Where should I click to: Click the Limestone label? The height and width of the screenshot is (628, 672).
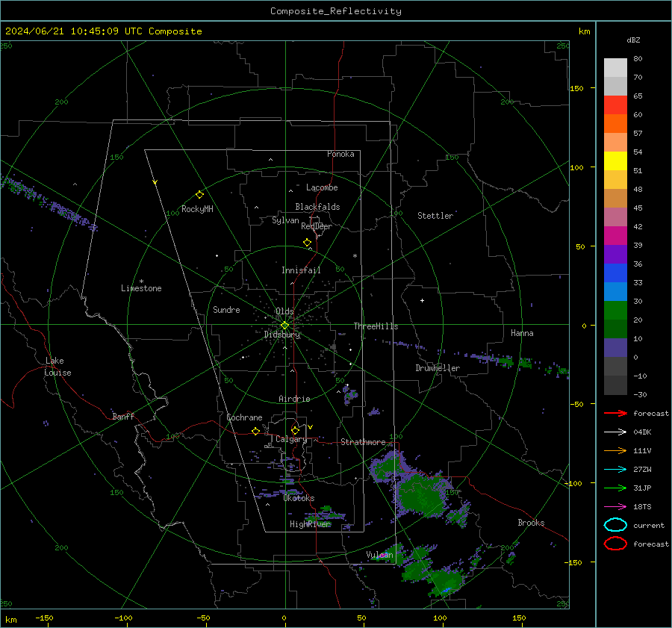[141, 288]
